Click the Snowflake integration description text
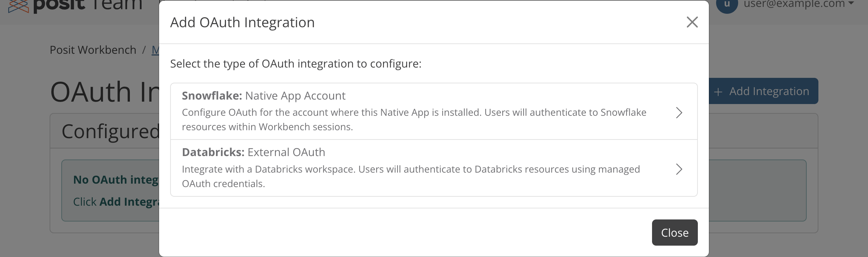868x257 pixels. coord(414,120)
